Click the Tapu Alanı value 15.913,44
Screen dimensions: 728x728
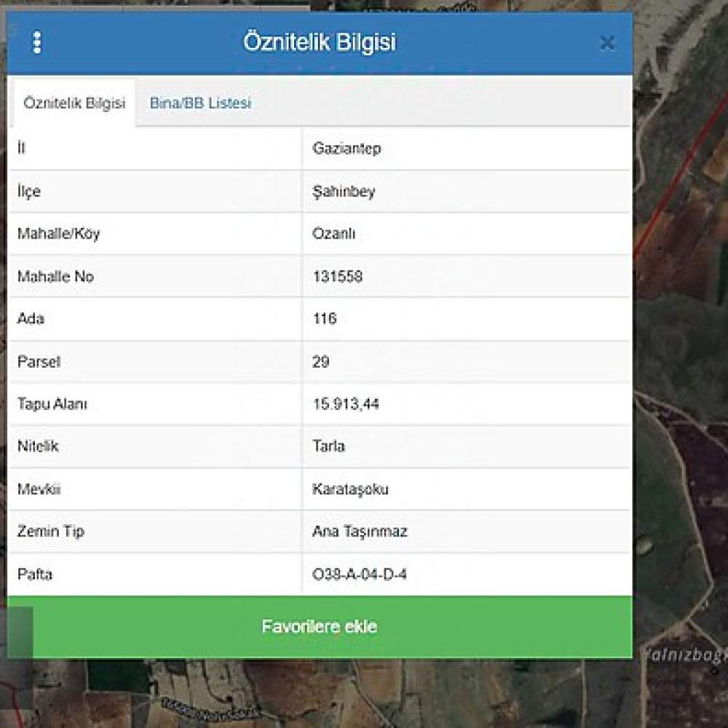click(x=346, y=404)
